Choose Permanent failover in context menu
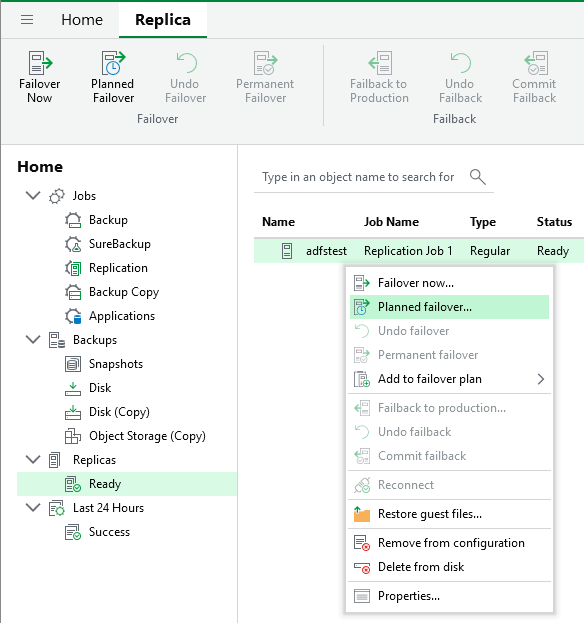This screenshot has width=584, height=623. (449, 355)
